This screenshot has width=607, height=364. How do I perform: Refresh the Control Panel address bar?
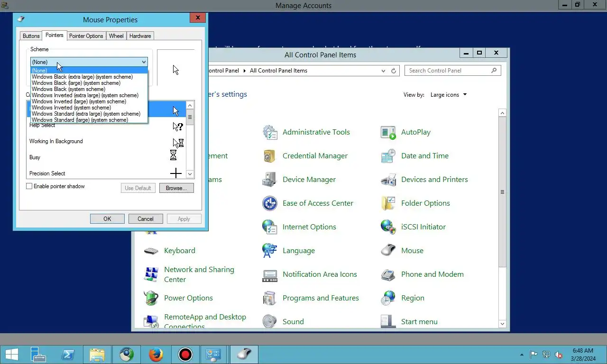[394, 71]
